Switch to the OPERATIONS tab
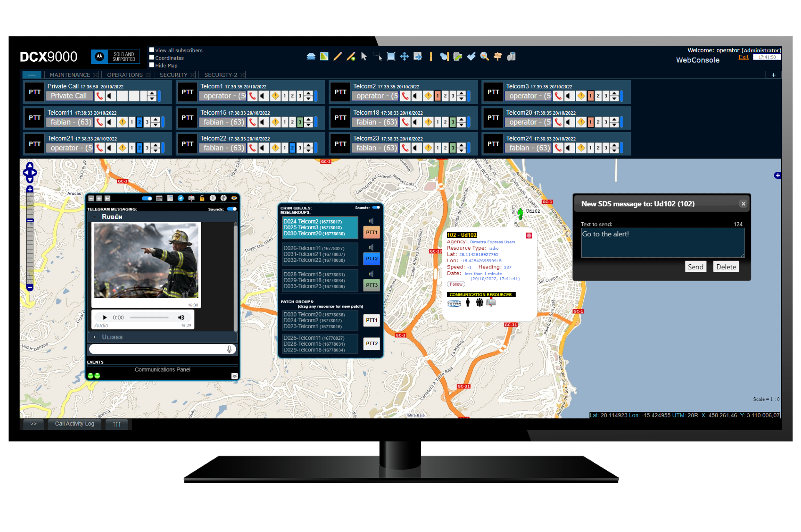 [124, 75]
